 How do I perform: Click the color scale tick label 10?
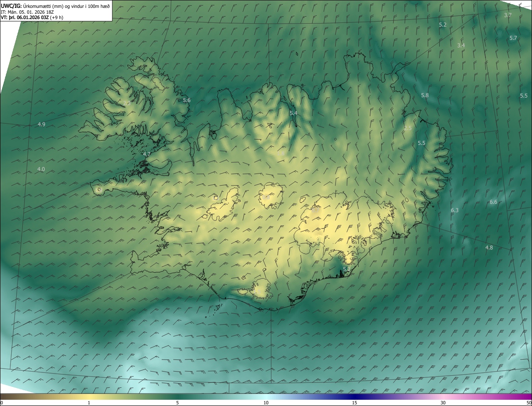(266, 403)
